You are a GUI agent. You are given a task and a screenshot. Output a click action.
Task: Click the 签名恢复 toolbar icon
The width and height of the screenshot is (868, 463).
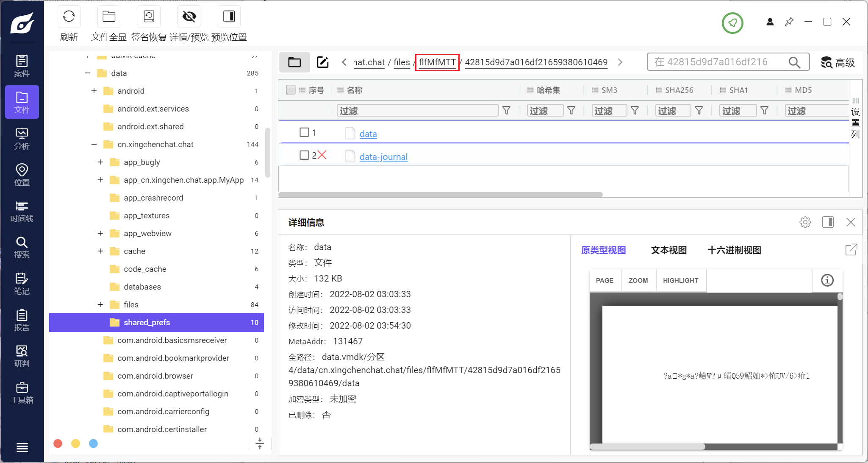tap(149, 17)
